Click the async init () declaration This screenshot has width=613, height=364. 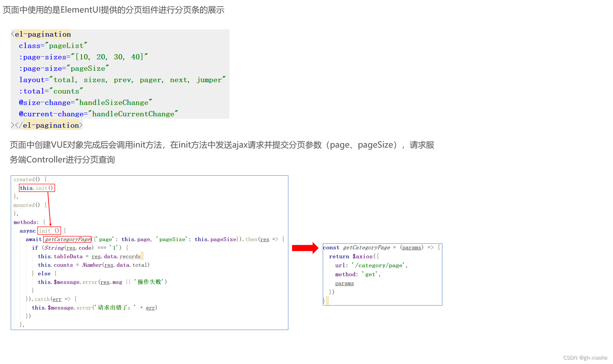pyautogui.click(x=43, y=230)
